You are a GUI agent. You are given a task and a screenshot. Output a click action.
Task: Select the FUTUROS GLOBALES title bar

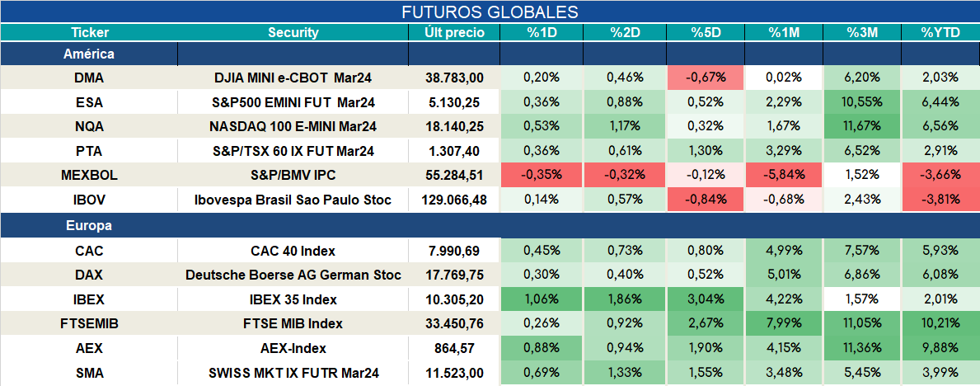pyautogui.click(x=490, y=12)
